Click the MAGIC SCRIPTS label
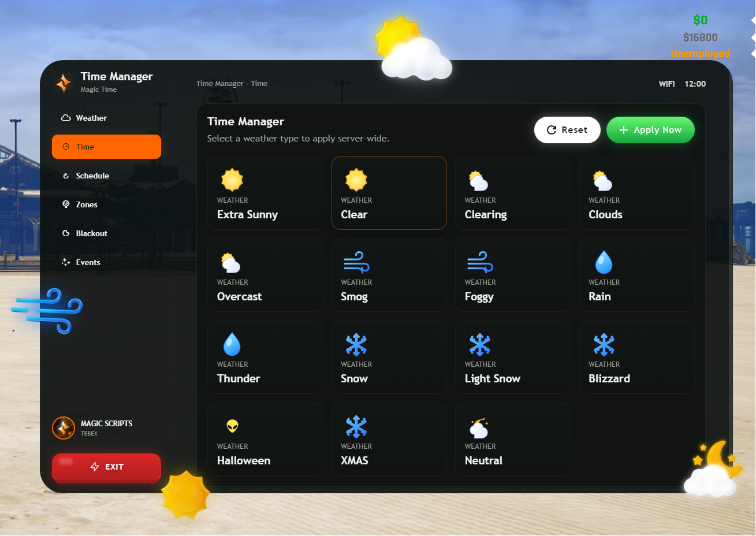This screenshot has width=756, height=536. pyautogui.click(x=106, y=423)
